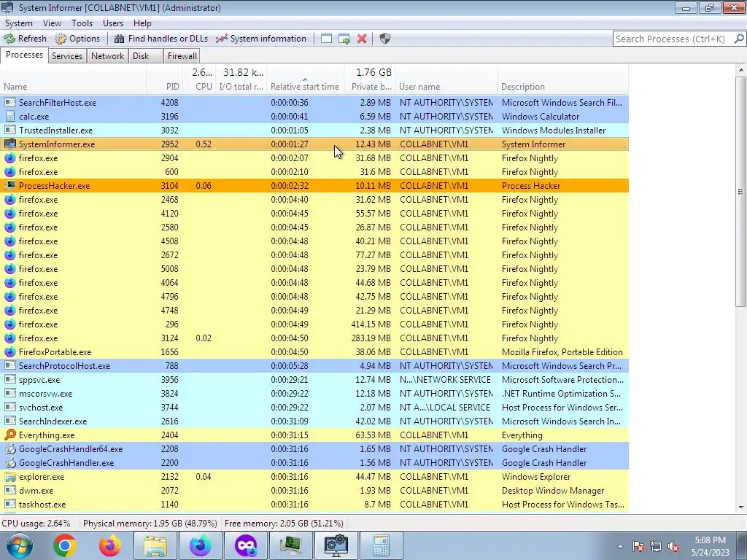Click firefox.exe icon with PID 2904
The height and width of the screenshot is (560, 747).
point(9,157)
